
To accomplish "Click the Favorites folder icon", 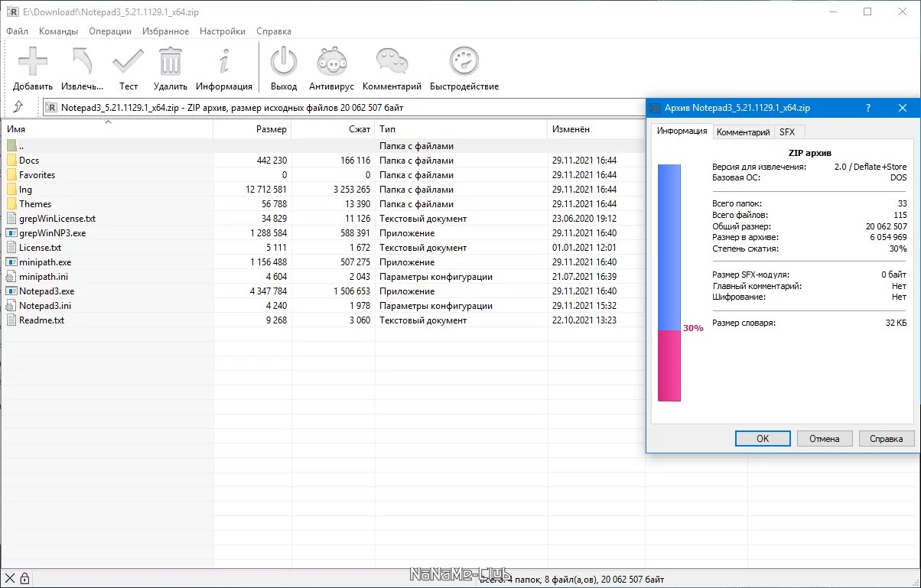I will point(11,175).
